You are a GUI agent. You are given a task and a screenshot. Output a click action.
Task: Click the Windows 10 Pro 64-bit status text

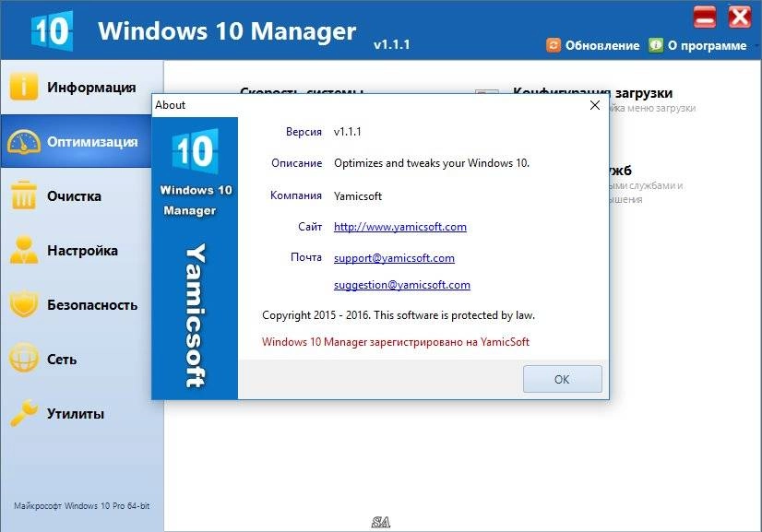[81, 506]
